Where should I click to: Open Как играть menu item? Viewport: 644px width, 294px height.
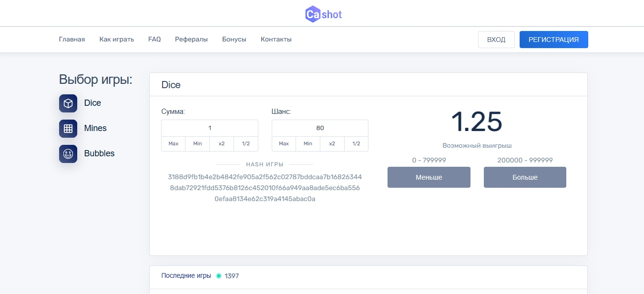pyautogui.click(x=117, y=40)
